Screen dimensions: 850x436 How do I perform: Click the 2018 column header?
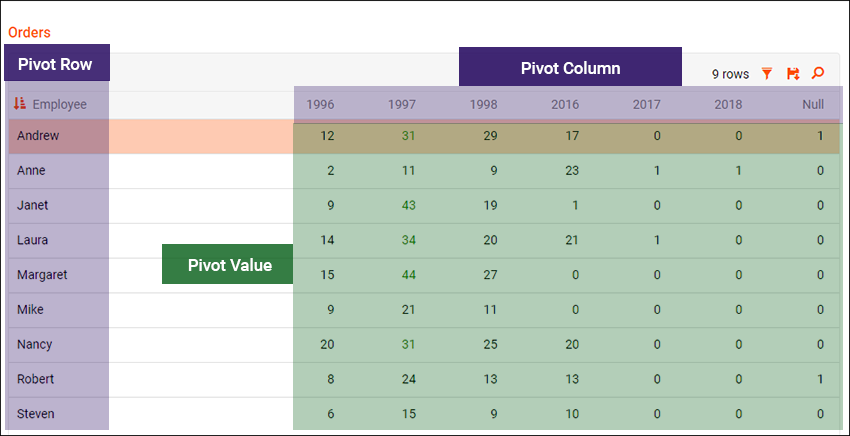[x=728, y=104]
